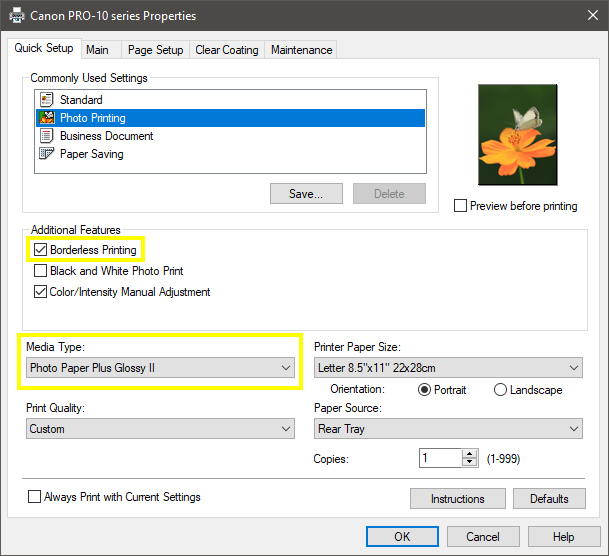Choose the Business Document icon

pyautogui.click(x=44, y=136)
